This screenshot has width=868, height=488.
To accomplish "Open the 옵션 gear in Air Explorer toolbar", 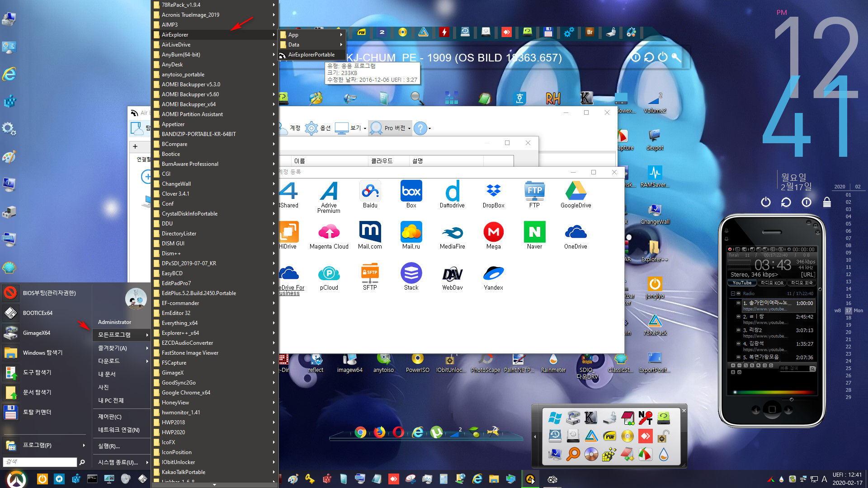I will coord(318,128).
